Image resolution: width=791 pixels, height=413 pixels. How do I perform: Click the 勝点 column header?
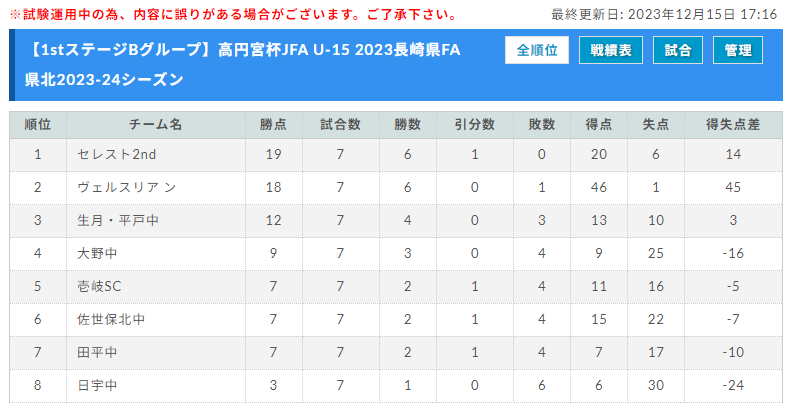point(273,125)
